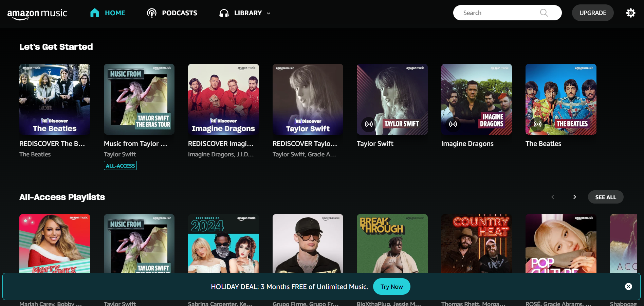Open the Podcasts broadcast icon

click(x=152, y=13)
